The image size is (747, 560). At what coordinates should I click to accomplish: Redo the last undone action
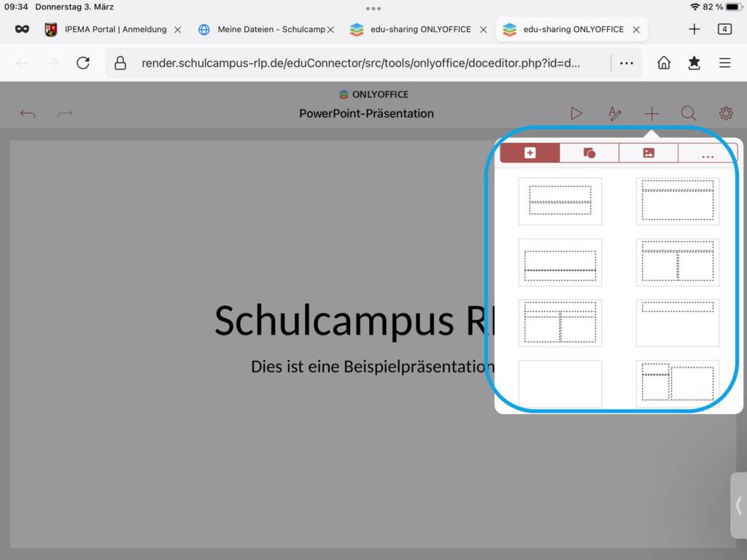(x=65, y=113)
